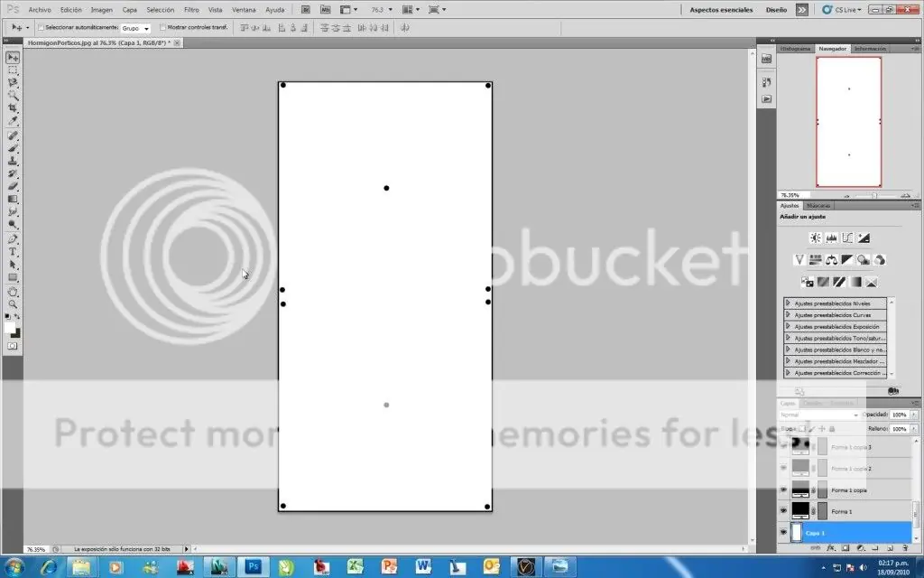Open the Archivo menu
The width and height of the screenshot is (924, 578).
pos(40,10)
